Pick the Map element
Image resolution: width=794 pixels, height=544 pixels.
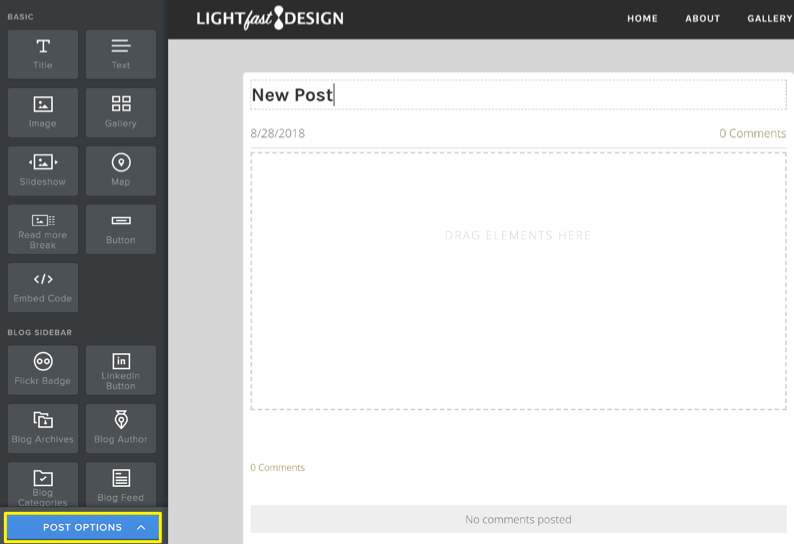(x=121, y=171)
